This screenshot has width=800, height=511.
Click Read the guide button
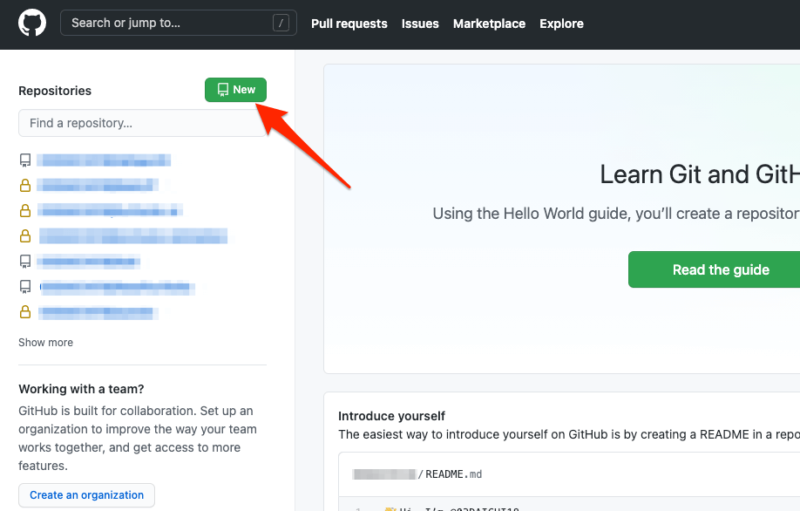[714, 269]
